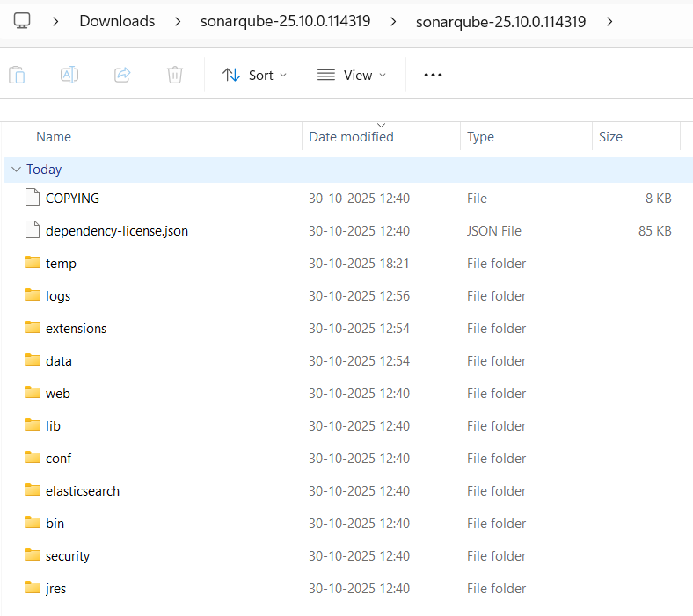Viewport: 693px width, 616px height.
Task: Select the jres folder icon
Action: pos(33,587)
